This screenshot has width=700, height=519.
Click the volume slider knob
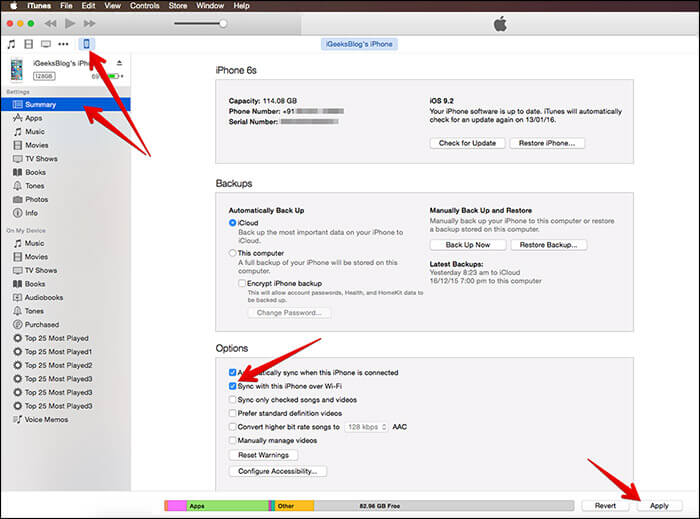(x=223, y=23)
